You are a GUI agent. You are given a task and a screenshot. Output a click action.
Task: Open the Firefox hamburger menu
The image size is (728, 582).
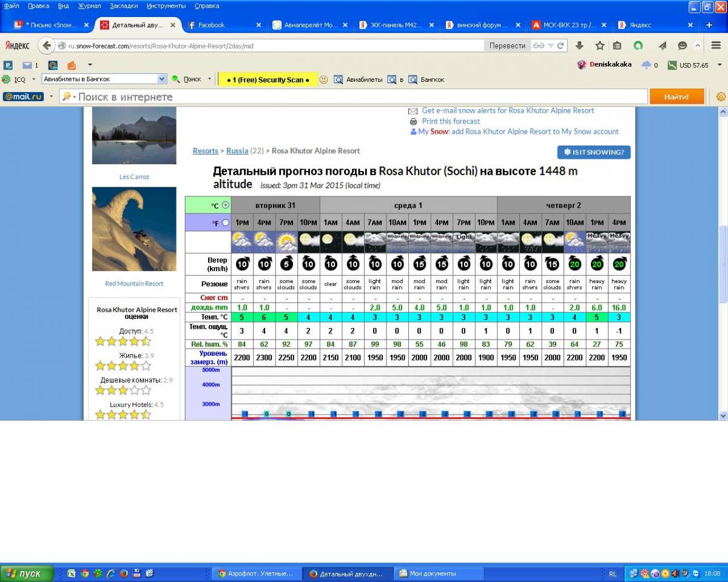click(x=715, y=45)
